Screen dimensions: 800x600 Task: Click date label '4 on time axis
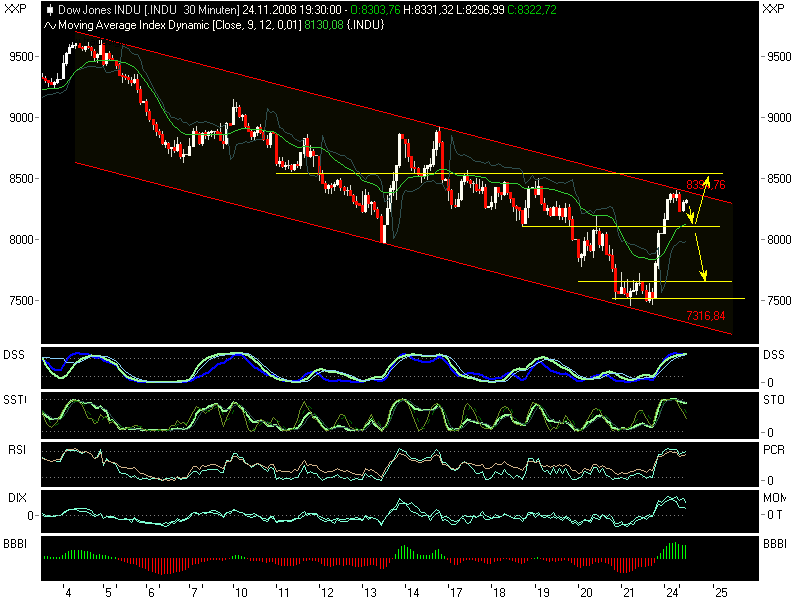(x=67, y=592)
